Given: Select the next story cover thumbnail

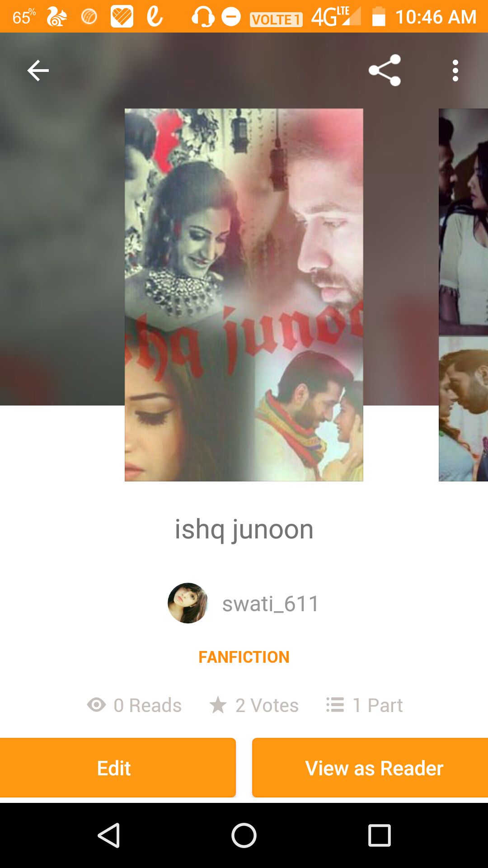Looking at the screenshot, I should click(x=463, y=295).
